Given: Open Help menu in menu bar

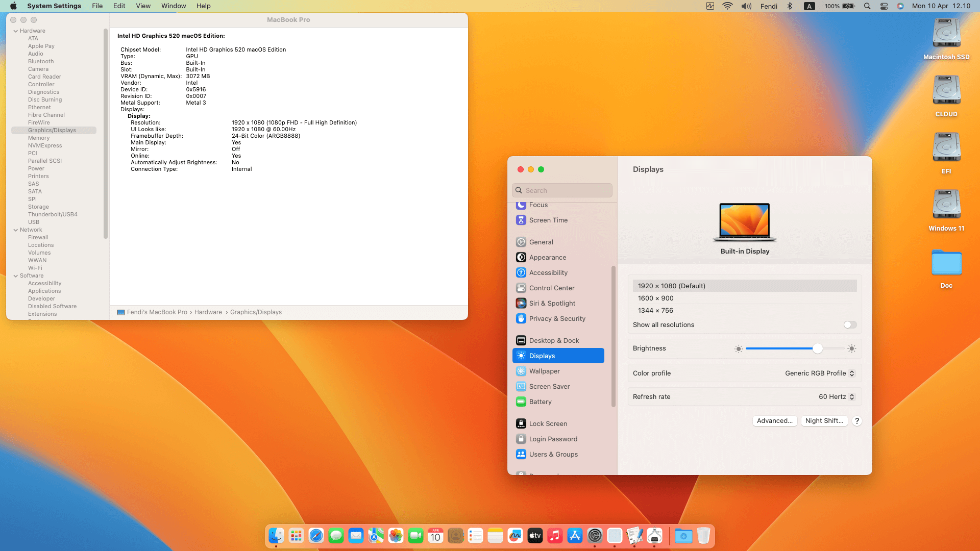Looking at the screenshot, I should (203, 6).
